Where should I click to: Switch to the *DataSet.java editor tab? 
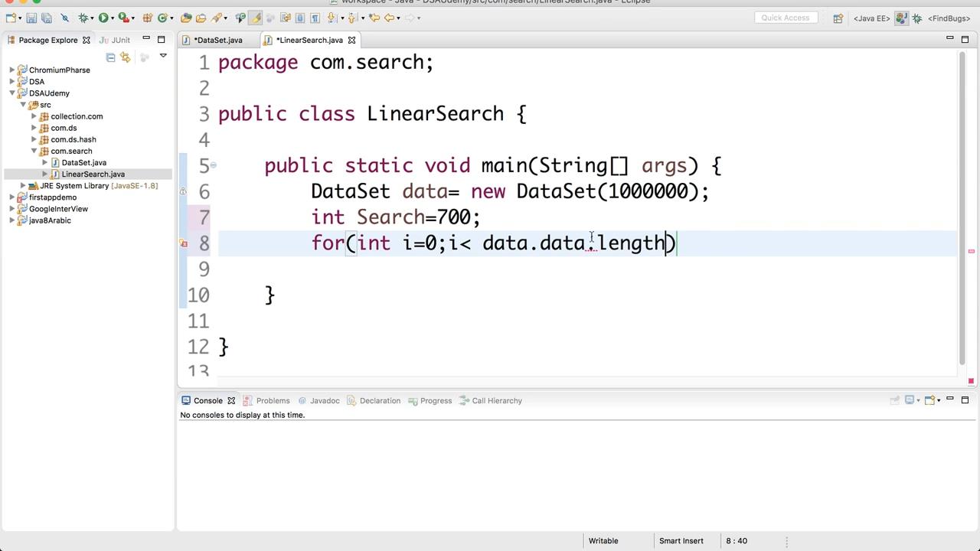pyautogui.click(x=217, y=40)
